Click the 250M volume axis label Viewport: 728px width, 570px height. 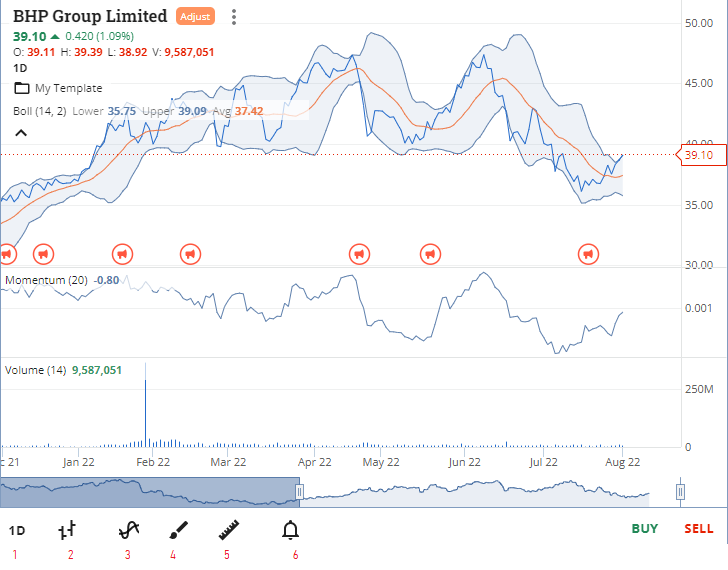(x=699, y=389)
